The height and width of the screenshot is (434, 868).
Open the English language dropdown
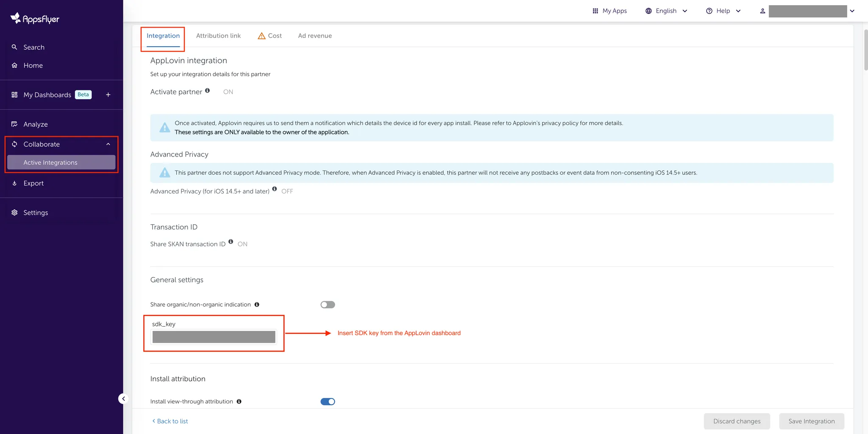click(666, 11)
